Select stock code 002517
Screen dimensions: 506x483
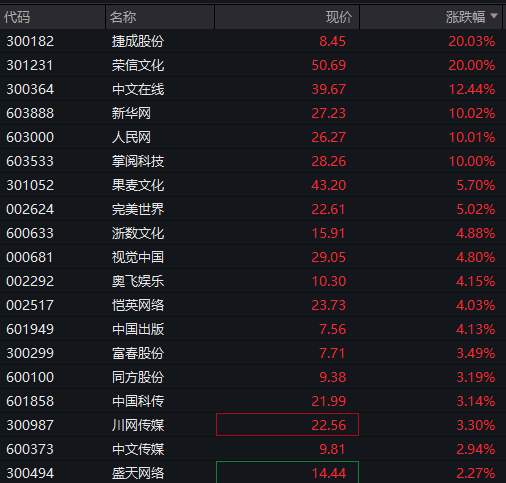point(30,305)
